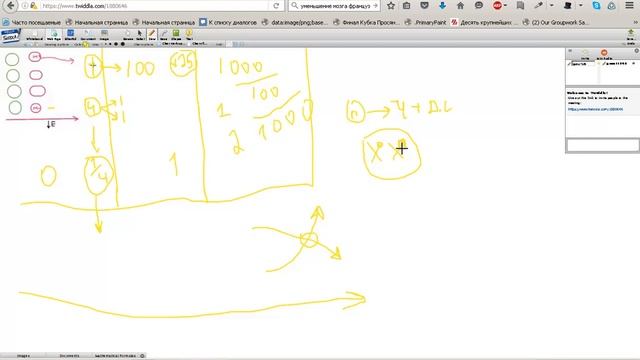Open the Firefox hamburger menu
The height and width of the screenshot is (360, 640).
coord(630,6)
